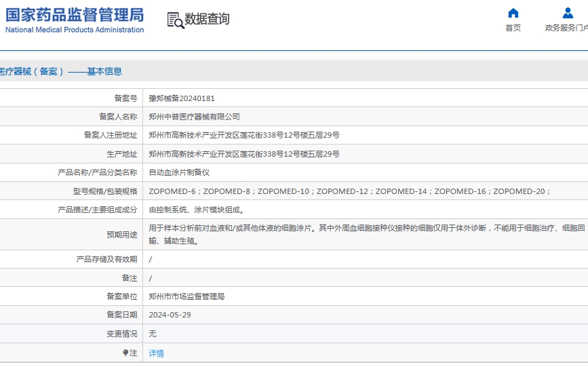This screenshot has width=588, height=367.
Task: Click the slash value for 备注
Action: click(x=151, y=278)
